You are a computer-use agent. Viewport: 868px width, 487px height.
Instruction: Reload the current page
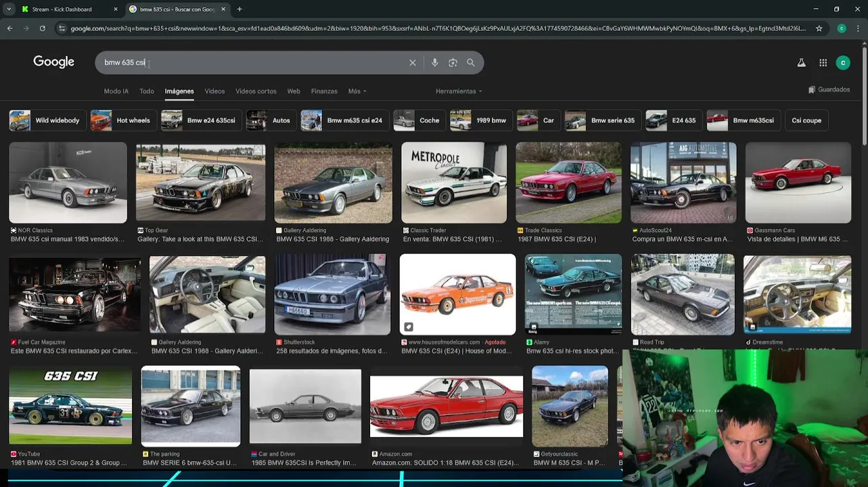pyautogui.click(x=42, y=28)
